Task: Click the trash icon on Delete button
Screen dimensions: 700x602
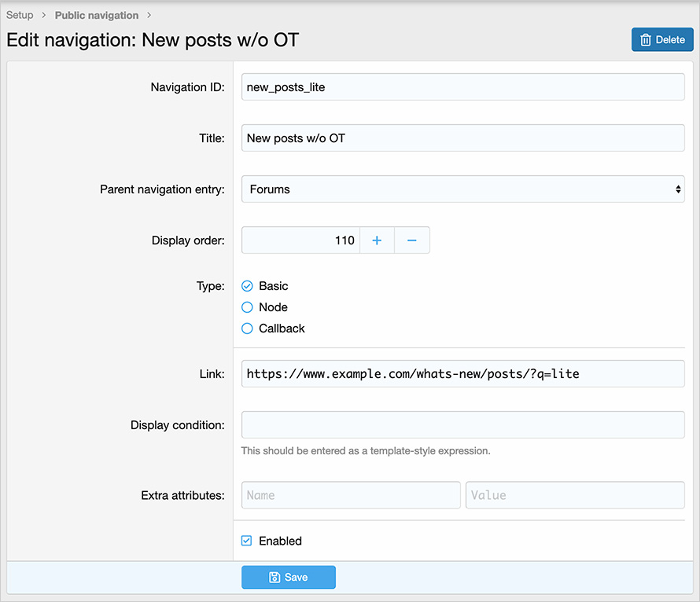Action: (x=646, y=40)
